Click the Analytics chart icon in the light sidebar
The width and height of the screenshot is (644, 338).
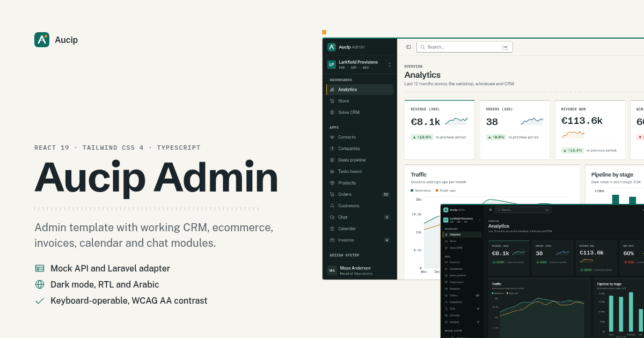pyautogui.click(x=332, y=90)
